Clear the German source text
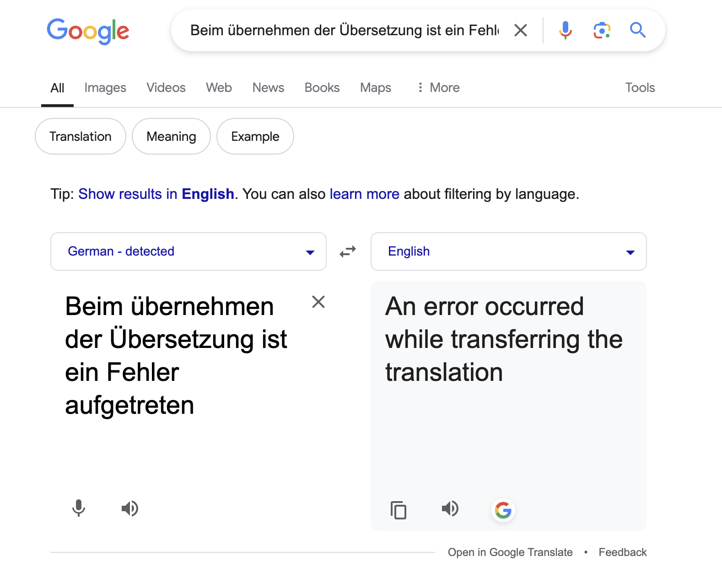The image size is (722, 588). point(318,302)
